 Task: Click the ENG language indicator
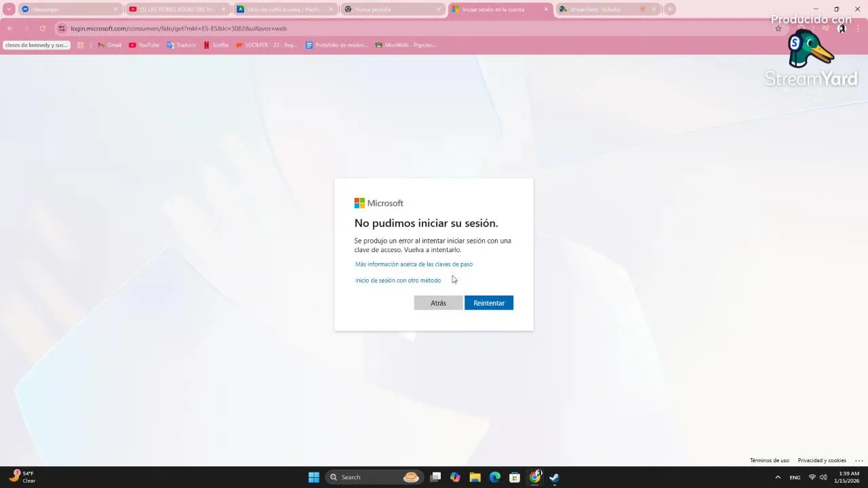(x=795, y=477)
